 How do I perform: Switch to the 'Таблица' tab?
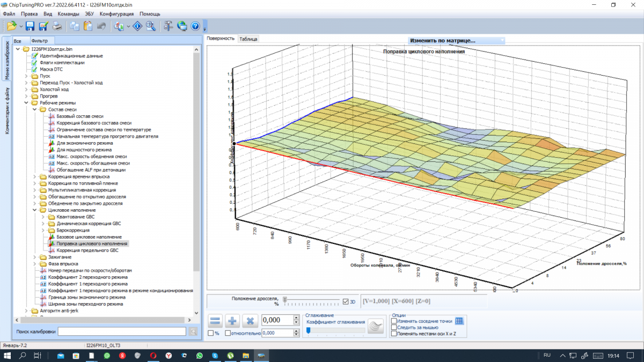pos(248,39)
